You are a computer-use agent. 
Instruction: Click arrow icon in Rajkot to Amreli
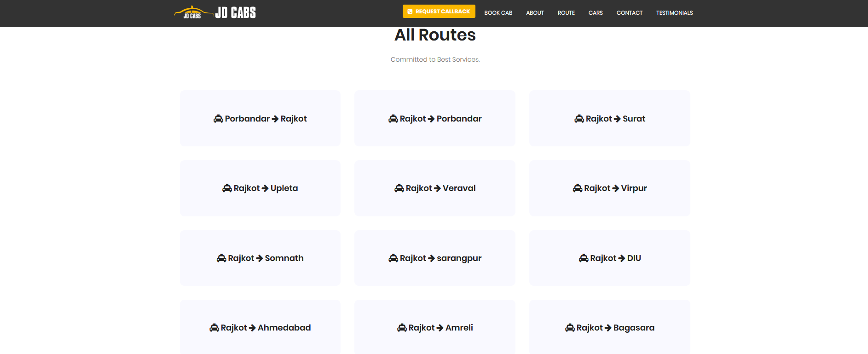[440, 328]
